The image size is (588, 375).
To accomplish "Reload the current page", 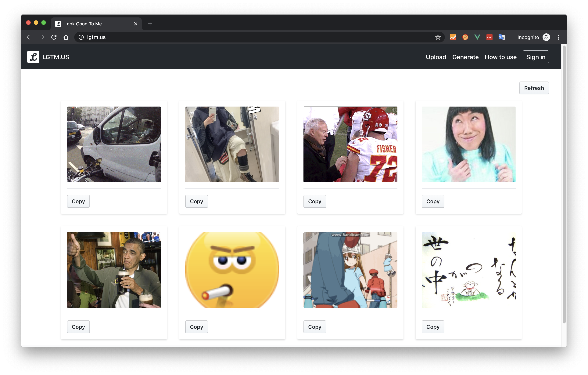I will [x=54, y=37].
